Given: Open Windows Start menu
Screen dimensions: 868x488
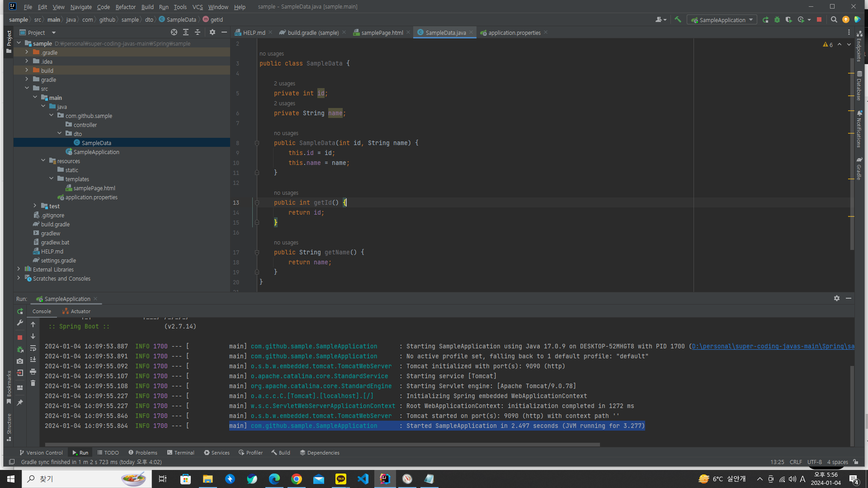Looking at the screenshot, I should (x=11, y=479).
